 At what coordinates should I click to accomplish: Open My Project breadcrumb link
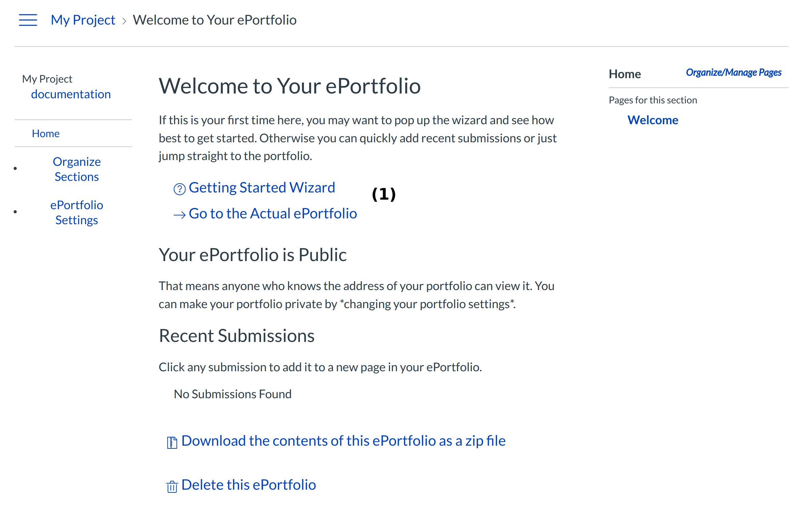pos(83,20)
